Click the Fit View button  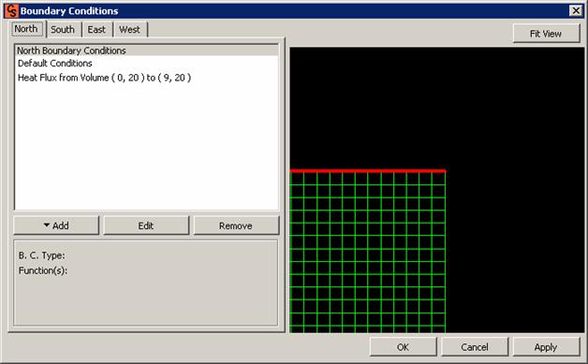pyautogui.click(x=546, y=34)
